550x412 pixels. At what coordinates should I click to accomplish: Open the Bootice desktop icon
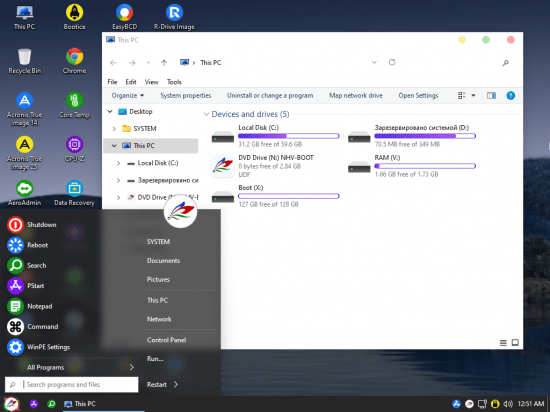(x=74, y=17)
